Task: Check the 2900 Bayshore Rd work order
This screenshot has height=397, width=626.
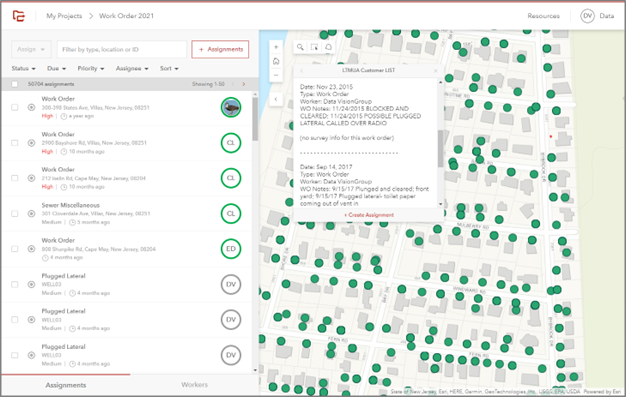Action: click(15, 143)
